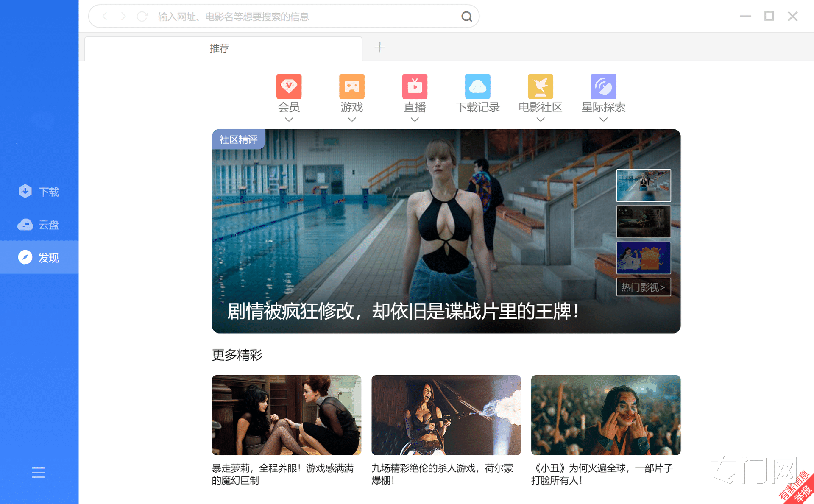Select the blue cartoon banner thumbnail
Viewport: 814px width, 504px height.
pyautogui.click(x=644, y=258)
